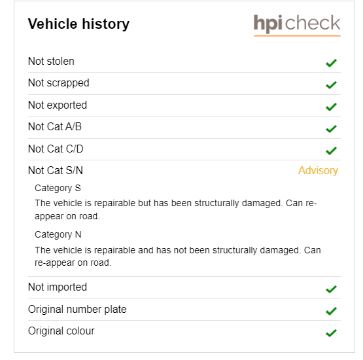Click the Original colour row label

click(x=61, y=331)
